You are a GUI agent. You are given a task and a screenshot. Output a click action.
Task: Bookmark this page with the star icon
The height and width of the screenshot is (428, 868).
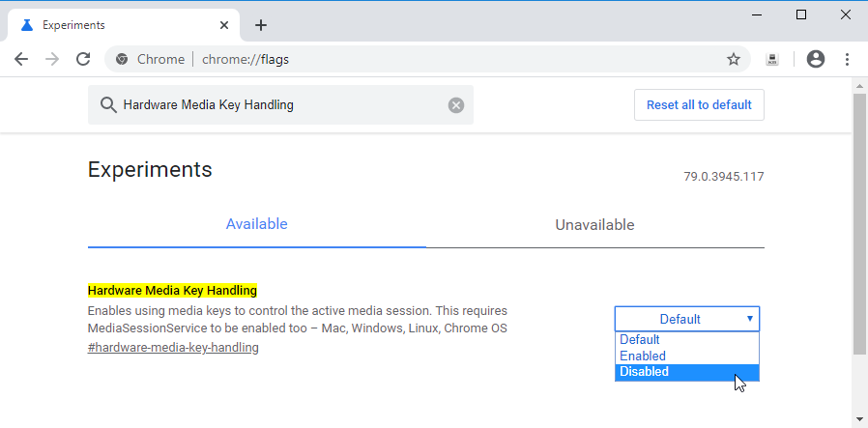click(734, 59)
